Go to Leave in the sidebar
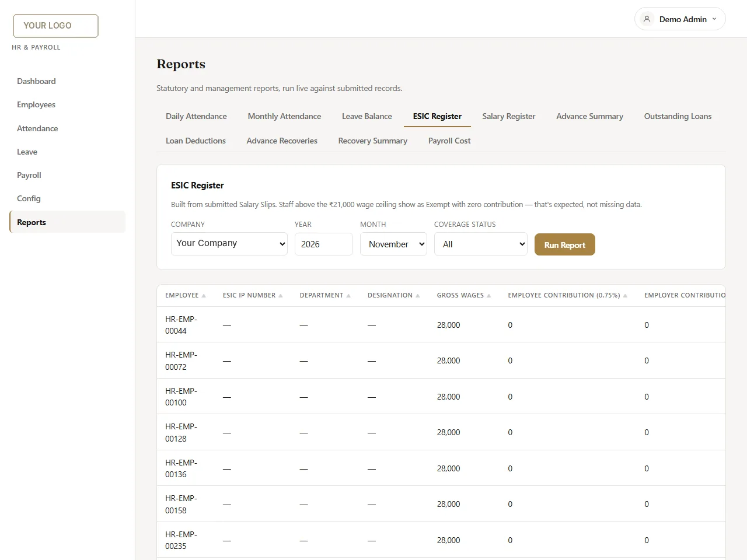The width and height of the screenshot is (747, 560). [x=68, y=152]
